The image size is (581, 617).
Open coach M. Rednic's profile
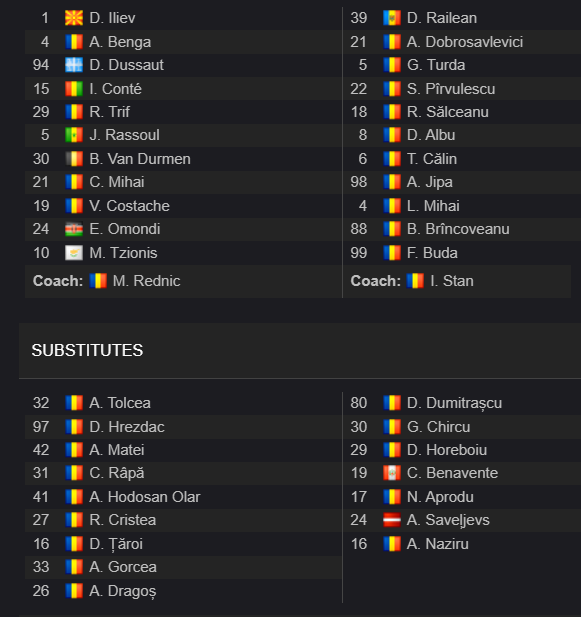(x=146, y=281)
